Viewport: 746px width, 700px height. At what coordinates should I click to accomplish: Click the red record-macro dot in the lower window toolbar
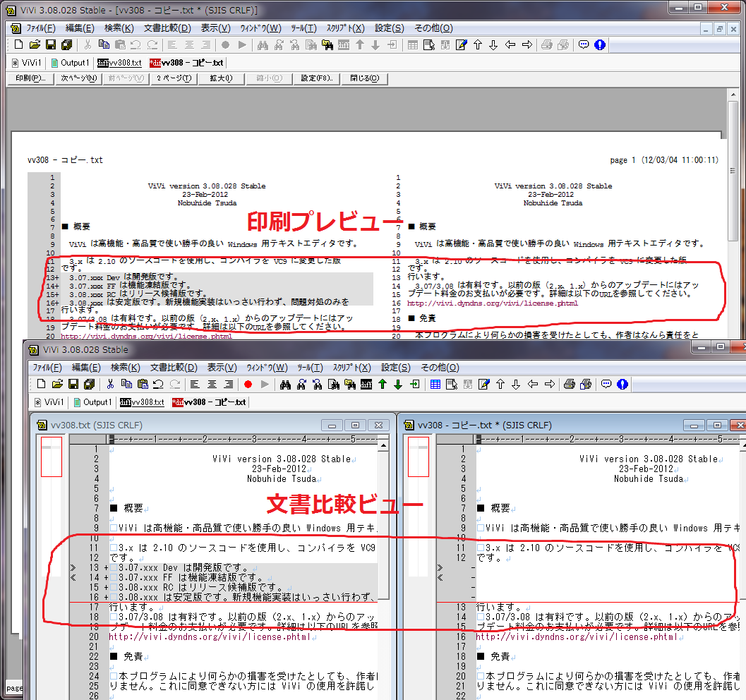click(x=248, y=385)
